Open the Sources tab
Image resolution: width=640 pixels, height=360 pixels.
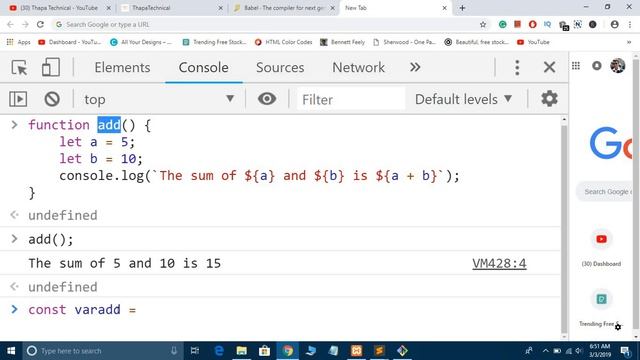[280, 67]
